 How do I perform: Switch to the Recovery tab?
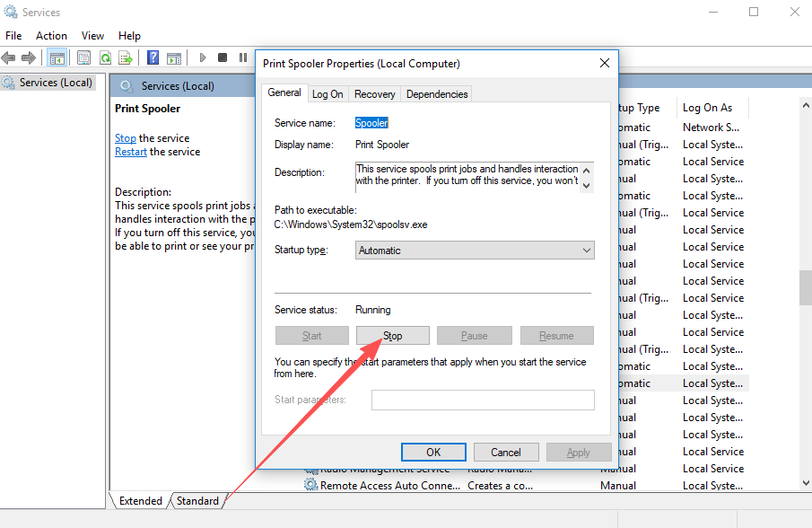(x=374, y=94)
